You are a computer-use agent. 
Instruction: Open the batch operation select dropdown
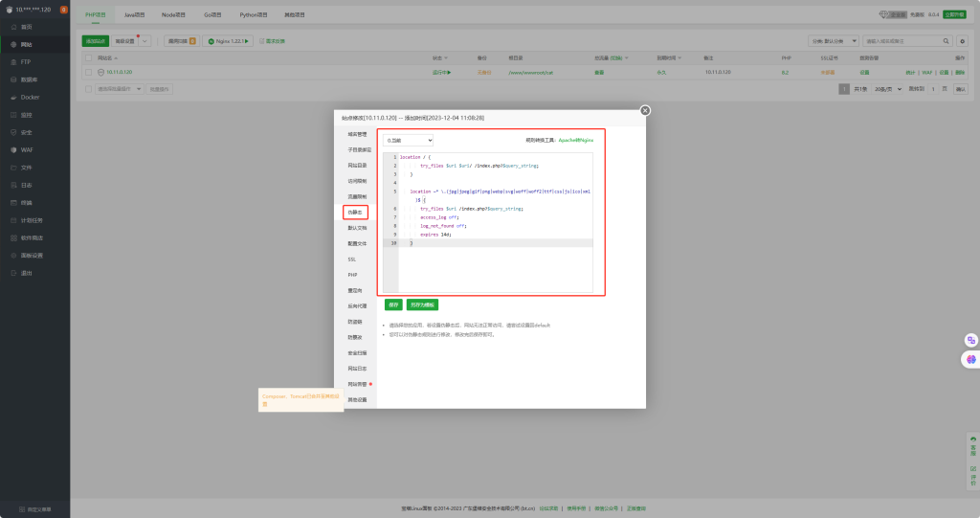(119, 89)
